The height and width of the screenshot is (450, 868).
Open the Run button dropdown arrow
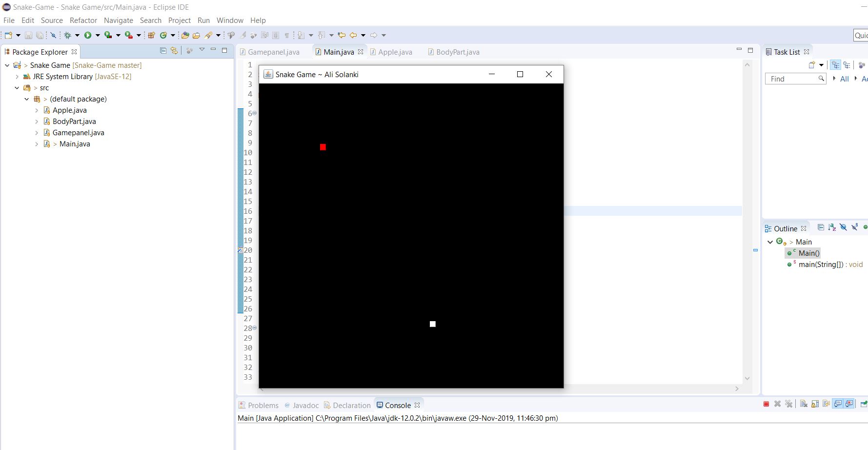point(98,35)
